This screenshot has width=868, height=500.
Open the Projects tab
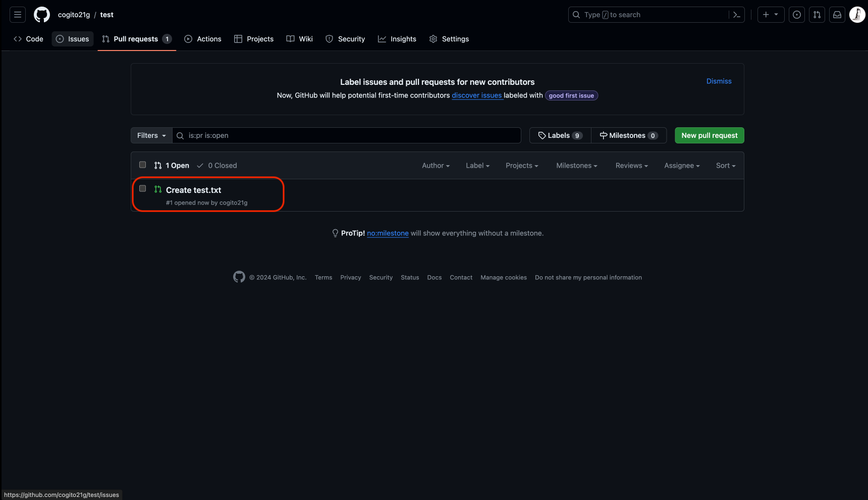pos(254,39)
